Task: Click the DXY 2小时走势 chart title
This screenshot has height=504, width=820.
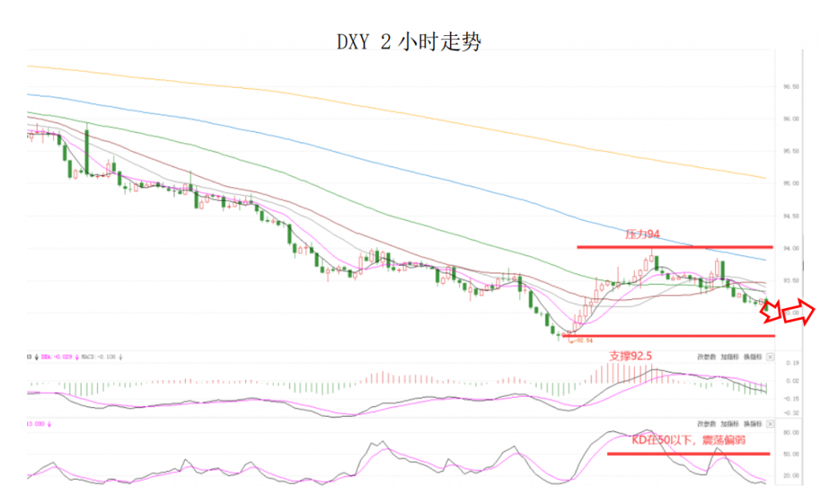Action: pyautogui.click(x=409, y=42)
